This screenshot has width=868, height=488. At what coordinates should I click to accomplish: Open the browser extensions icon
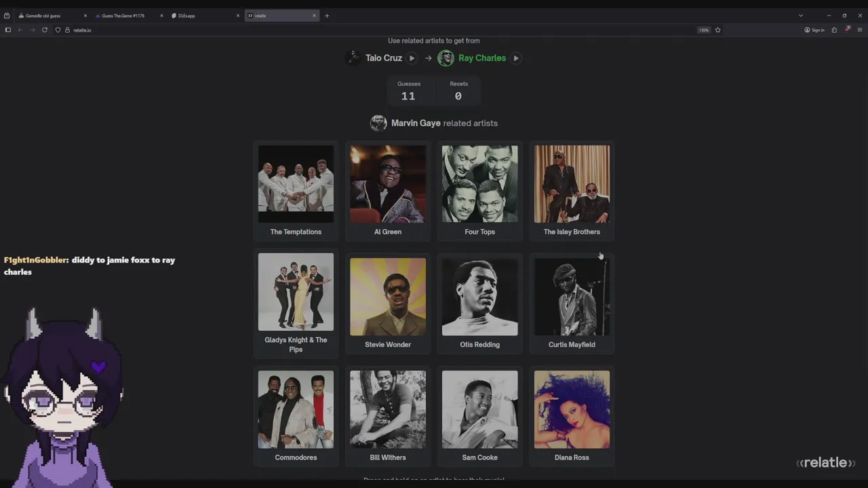coord(834,30)
